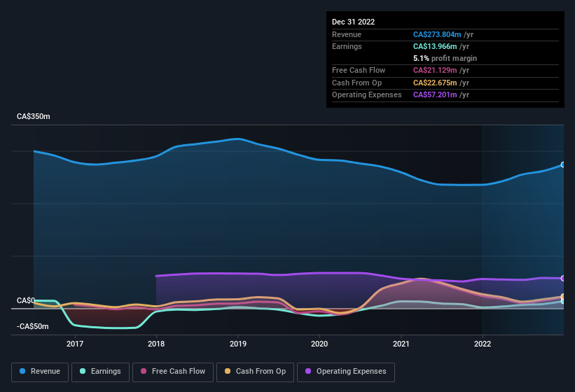Click the 2020 x-axis label
575x392 pixels.
[x=319, y=344]
